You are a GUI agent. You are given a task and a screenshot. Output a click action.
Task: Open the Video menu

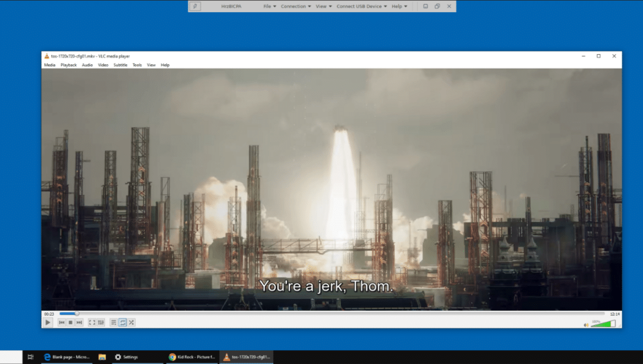pyautogui.click(x=103, y=65)
